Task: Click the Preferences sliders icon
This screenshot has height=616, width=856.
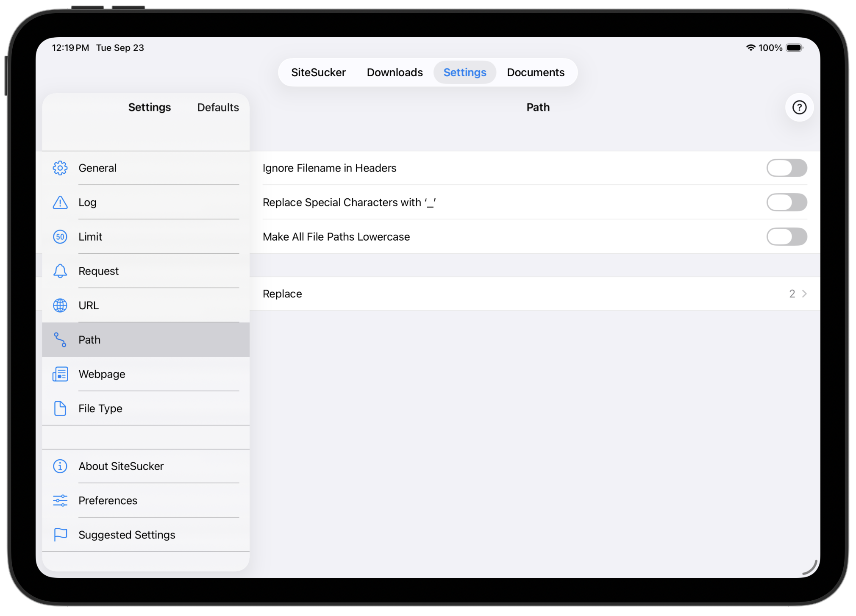Action: [x=60, y=500]
